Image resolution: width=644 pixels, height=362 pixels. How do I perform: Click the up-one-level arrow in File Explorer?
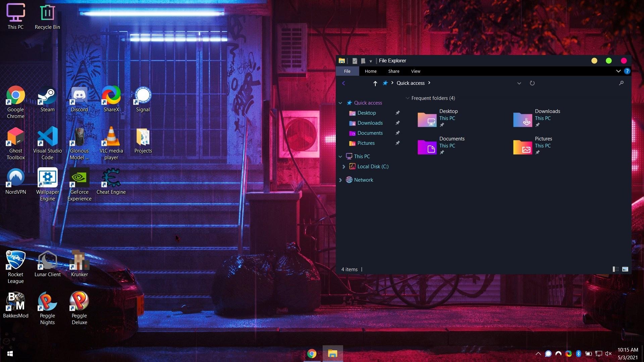pyautogui.click(x=375, y=83)
